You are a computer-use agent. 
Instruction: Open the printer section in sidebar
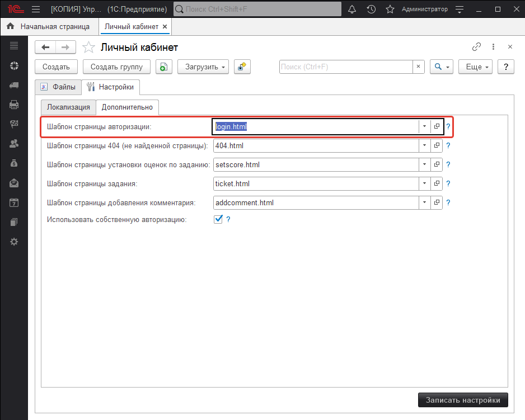14,105
